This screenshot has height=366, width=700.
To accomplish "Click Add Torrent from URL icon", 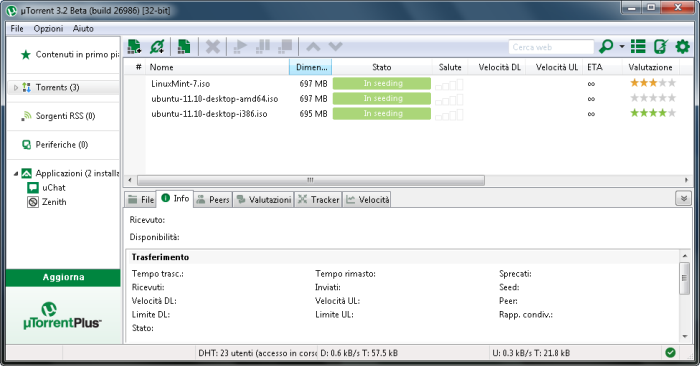I will pos(157,46).
